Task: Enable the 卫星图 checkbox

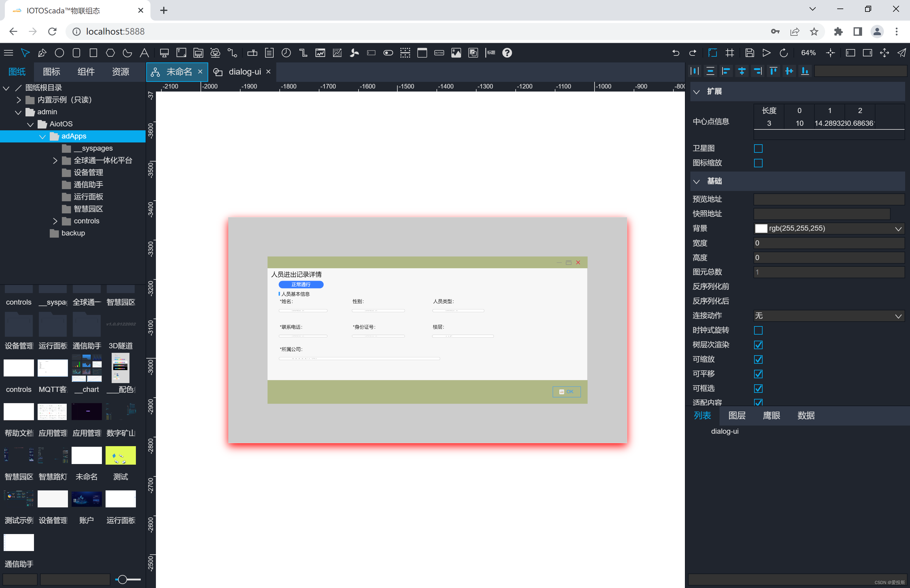Action: tap(758, 149)
